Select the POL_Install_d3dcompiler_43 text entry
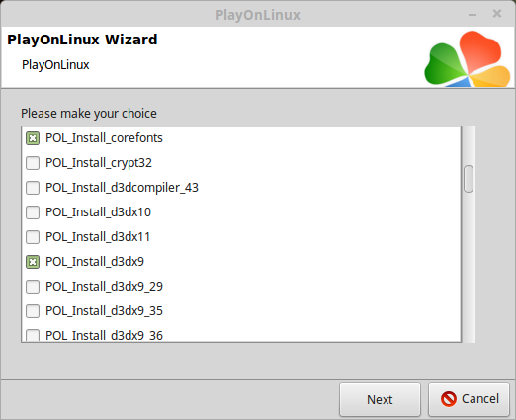The height and width of the screenshot is (420, 516). click(x=122, y=188)
